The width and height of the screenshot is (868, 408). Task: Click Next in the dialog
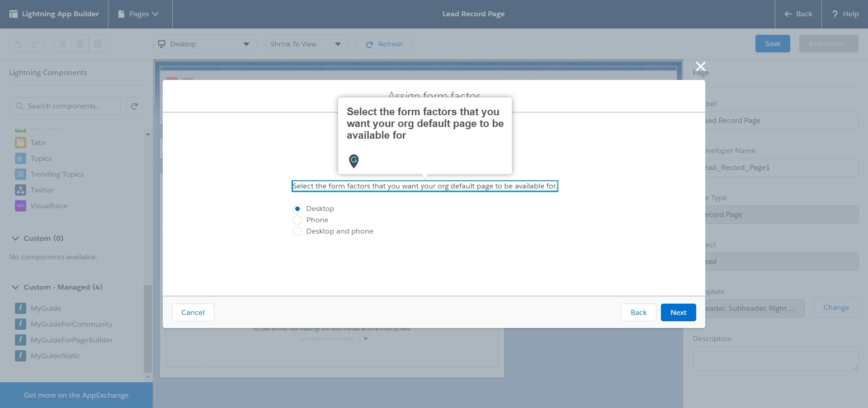click(x=678, y=312)
